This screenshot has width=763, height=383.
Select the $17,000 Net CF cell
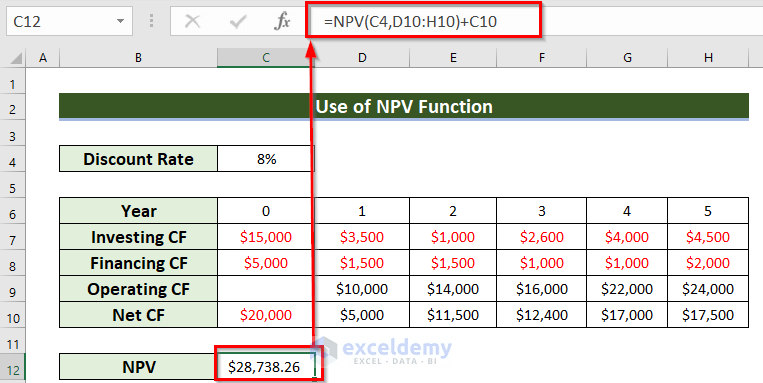click(627, 315)
